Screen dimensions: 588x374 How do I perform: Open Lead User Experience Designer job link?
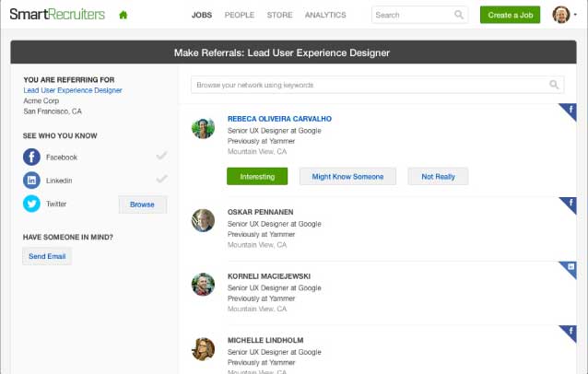(73, 90)
